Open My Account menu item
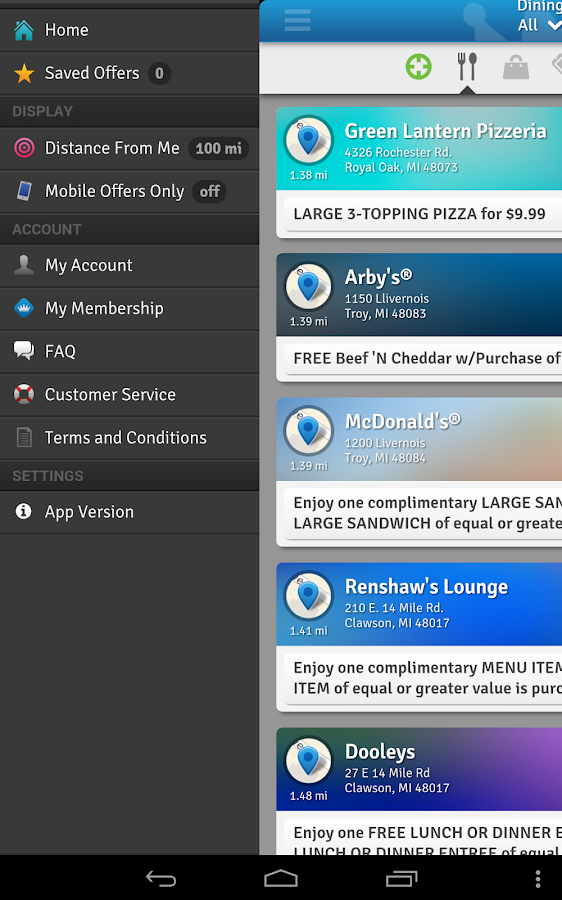This screenshot has height=900, width=562. (x=129, y=265)
